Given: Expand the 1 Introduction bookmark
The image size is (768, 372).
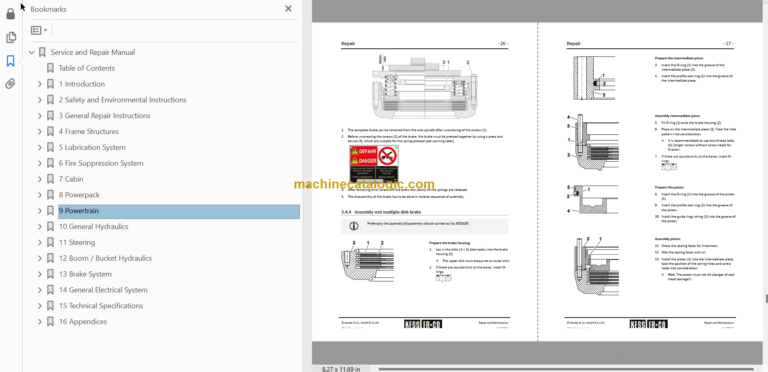Looking at the screenshot, I should 40,84.
